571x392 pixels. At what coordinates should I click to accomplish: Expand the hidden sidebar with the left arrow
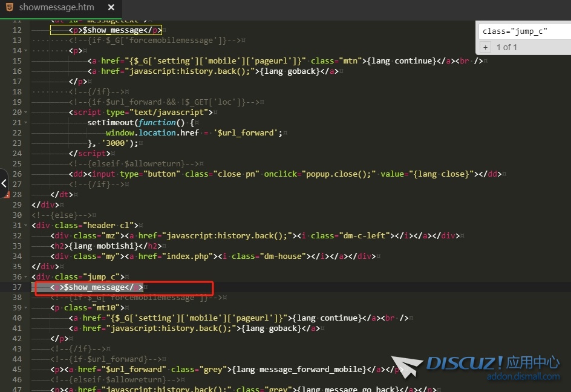[x=4, y=183]
